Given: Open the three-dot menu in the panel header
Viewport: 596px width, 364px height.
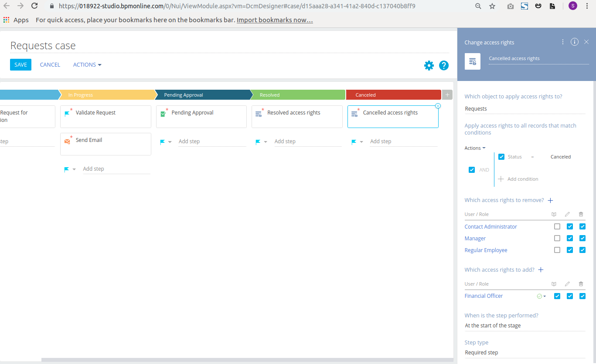Looking at the screenshot, I should point(563,42).
